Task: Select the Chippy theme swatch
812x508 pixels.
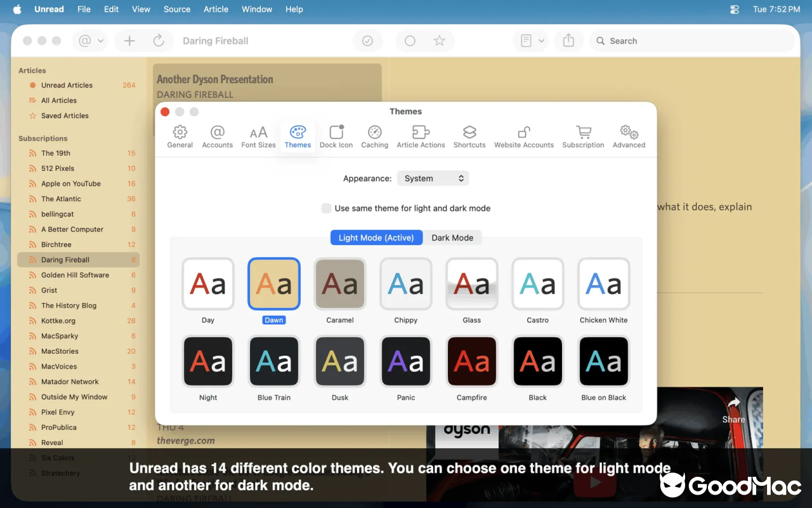Action: tap(406, 283)
